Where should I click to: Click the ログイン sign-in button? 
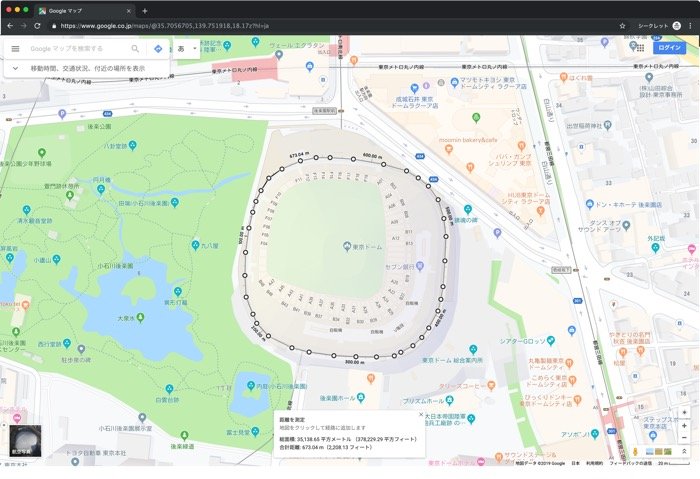[669, 48]
